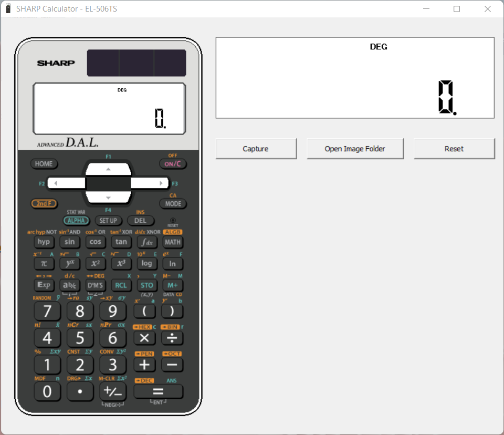
Task: Click the minus key
Action: pos(172,365)
